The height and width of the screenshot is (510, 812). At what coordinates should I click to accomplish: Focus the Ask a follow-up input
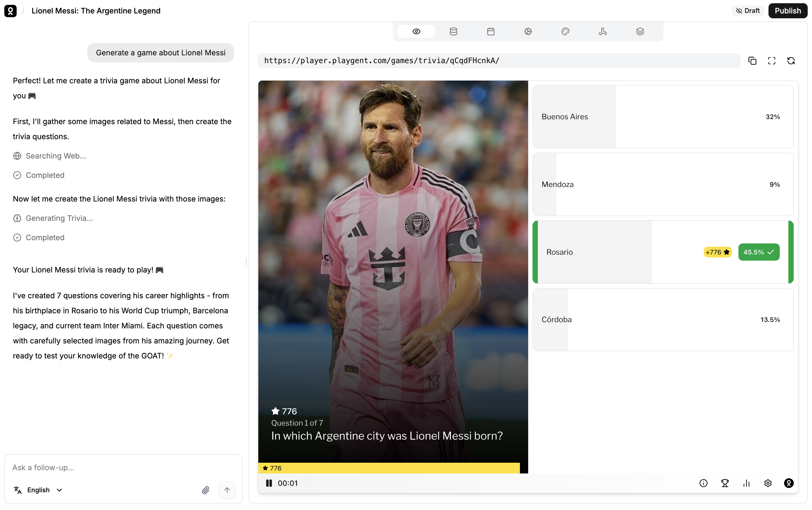point(123,468)
